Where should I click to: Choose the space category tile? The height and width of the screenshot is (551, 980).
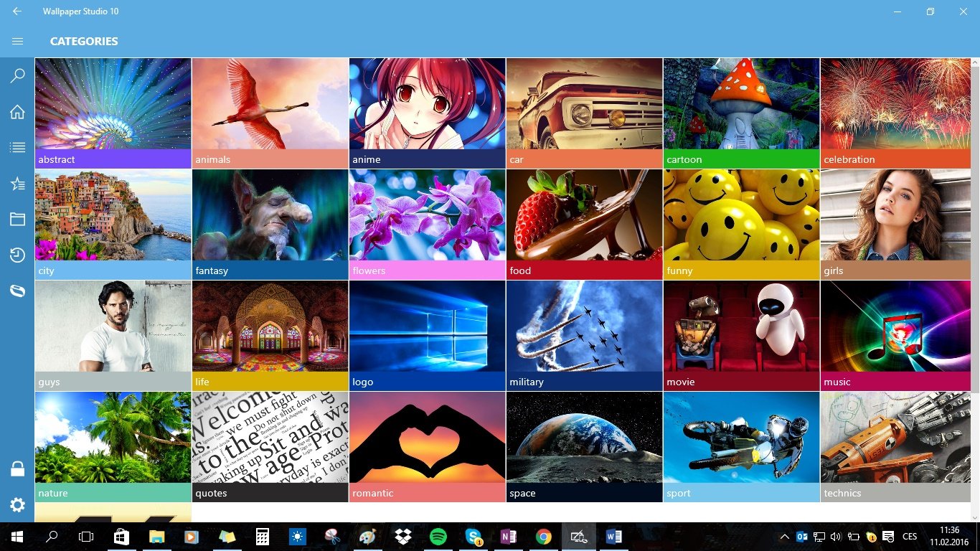click(x=585, y=447)
